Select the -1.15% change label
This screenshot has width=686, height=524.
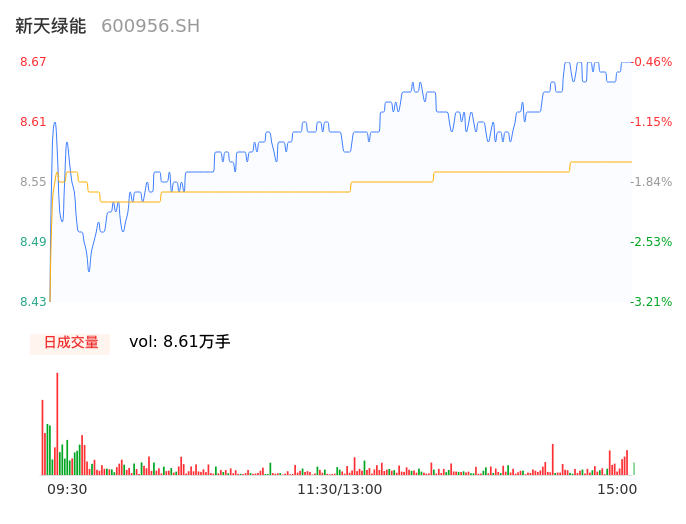651,122
